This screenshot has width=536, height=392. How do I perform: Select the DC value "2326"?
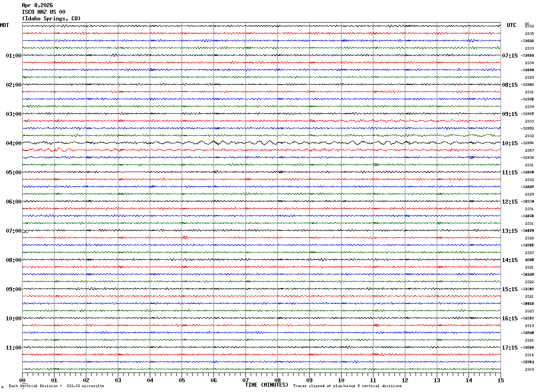pyautogui.click(x=529, y=238)
